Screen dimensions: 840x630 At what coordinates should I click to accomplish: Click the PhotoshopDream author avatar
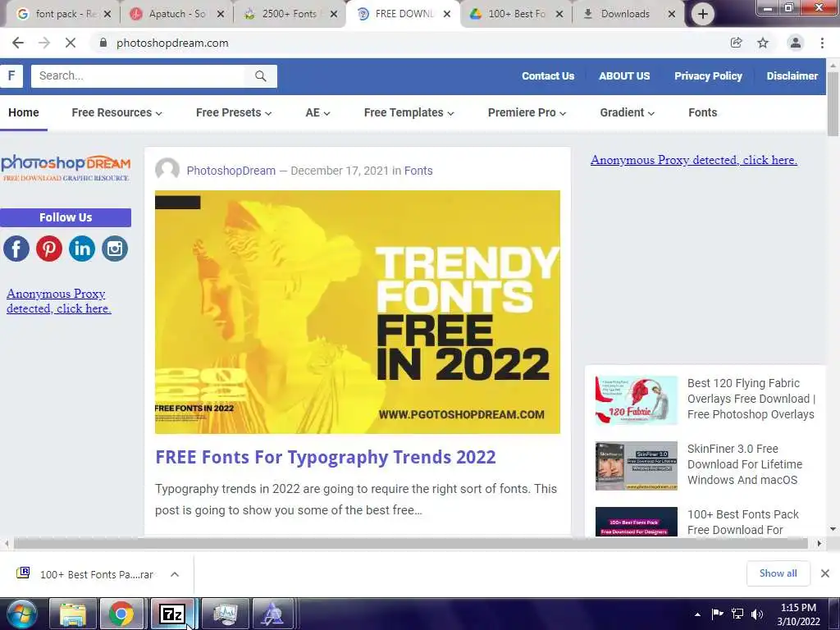click(167, 171)
